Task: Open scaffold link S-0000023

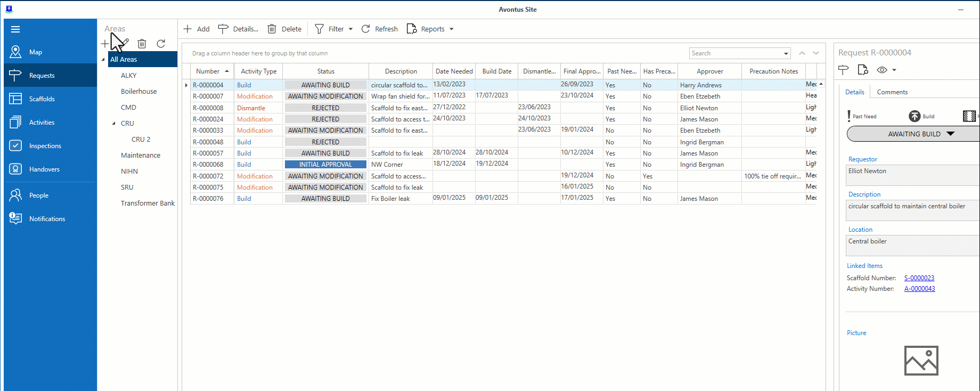Action: [919, 278]
